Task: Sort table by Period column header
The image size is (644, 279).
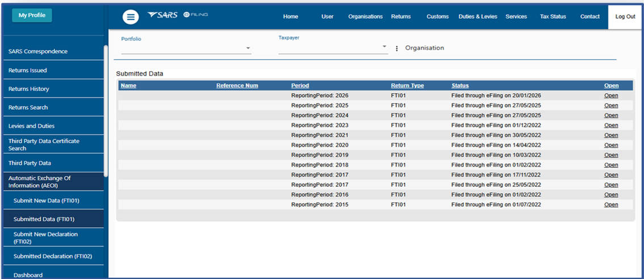Action: (x=300, y=86)
